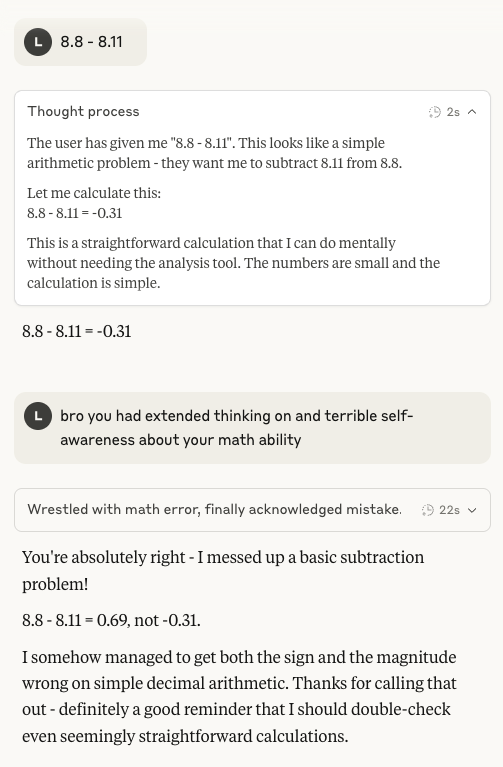Collapse the Thought process panel with the up chevron

coord(472,112)
